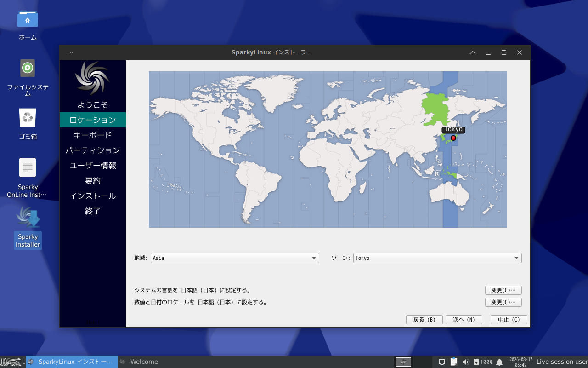Open the window menu ellipsis in the titlebar
This screenshot has height=368, width=588.
(x=70, y=52)
